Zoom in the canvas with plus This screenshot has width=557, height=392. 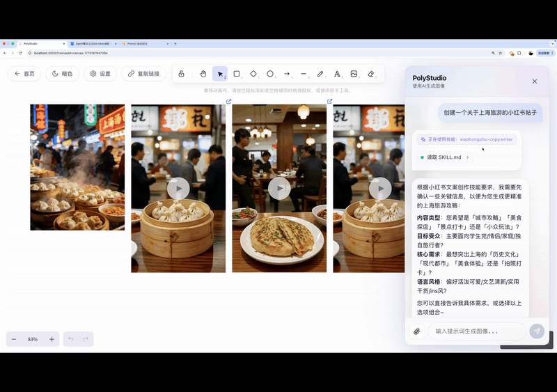tap(52, 339)
